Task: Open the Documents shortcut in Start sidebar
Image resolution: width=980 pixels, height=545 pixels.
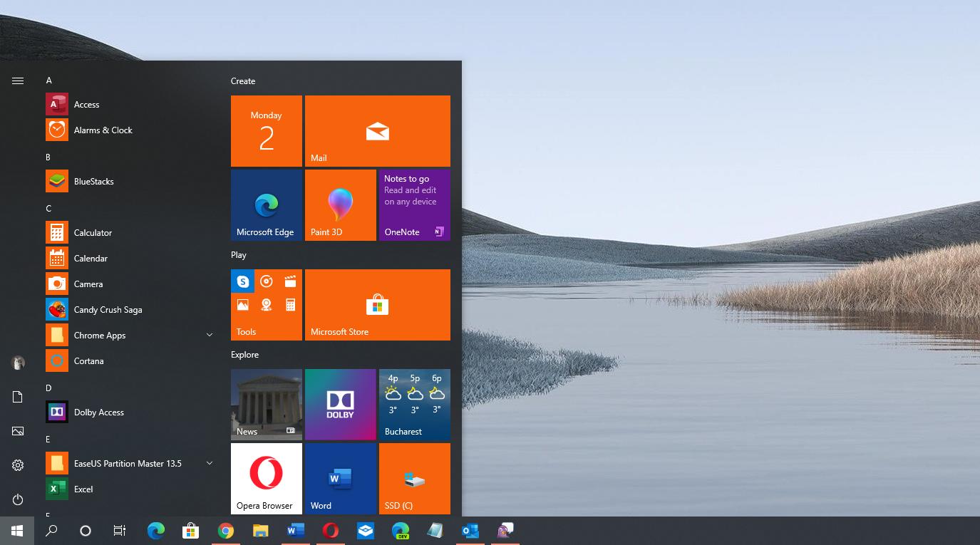Action: (x=18, y=397)
